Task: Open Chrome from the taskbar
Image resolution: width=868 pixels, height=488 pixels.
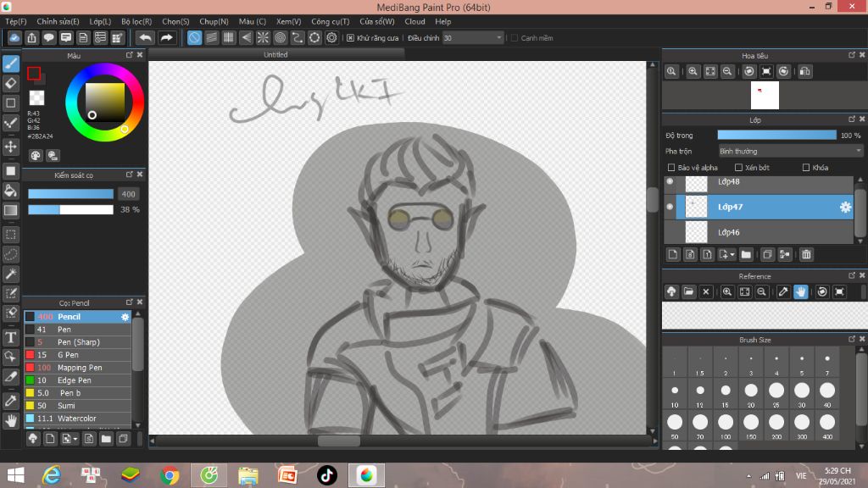Action: [x=170, y=475]
